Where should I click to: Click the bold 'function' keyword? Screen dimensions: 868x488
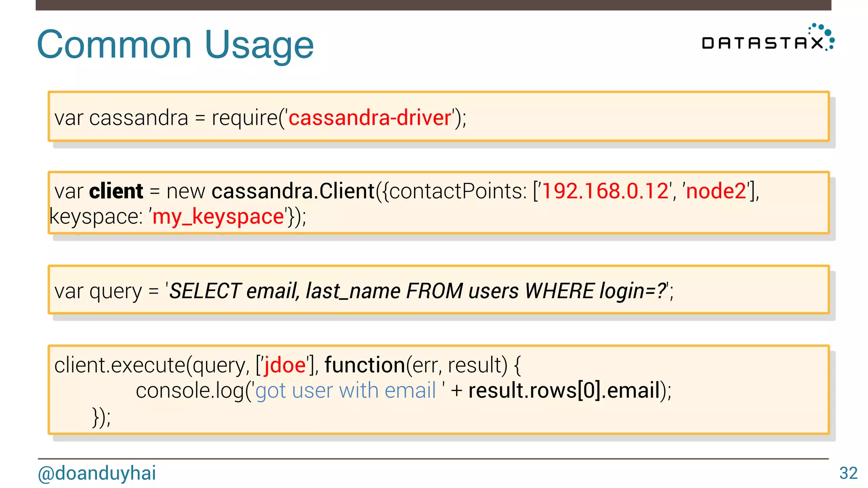coord(364,365)
